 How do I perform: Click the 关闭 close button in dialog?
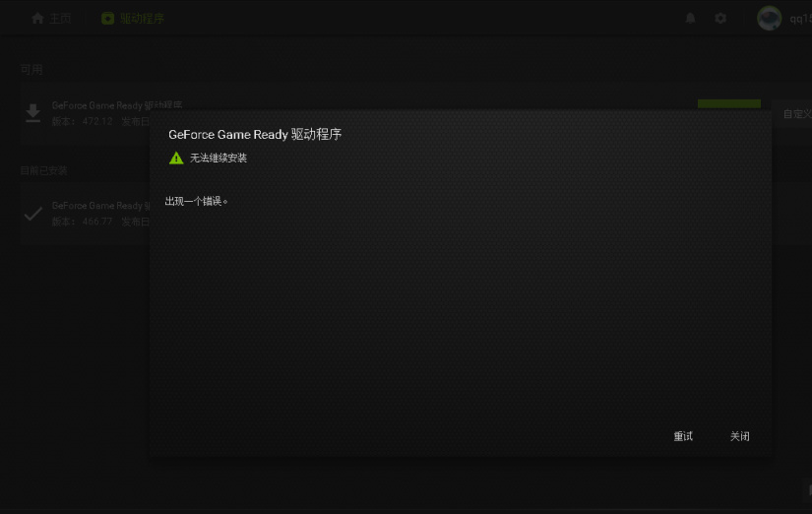(739, 436)
